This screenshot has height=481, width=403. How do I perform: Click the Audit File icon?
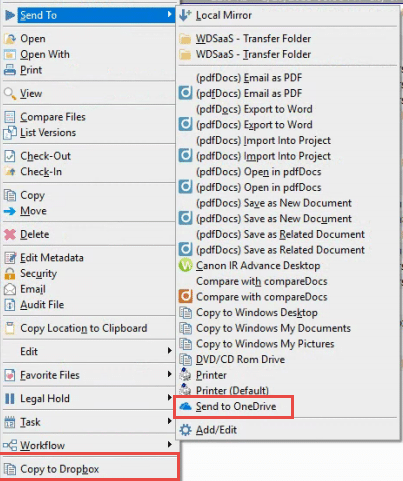(10, 305)
